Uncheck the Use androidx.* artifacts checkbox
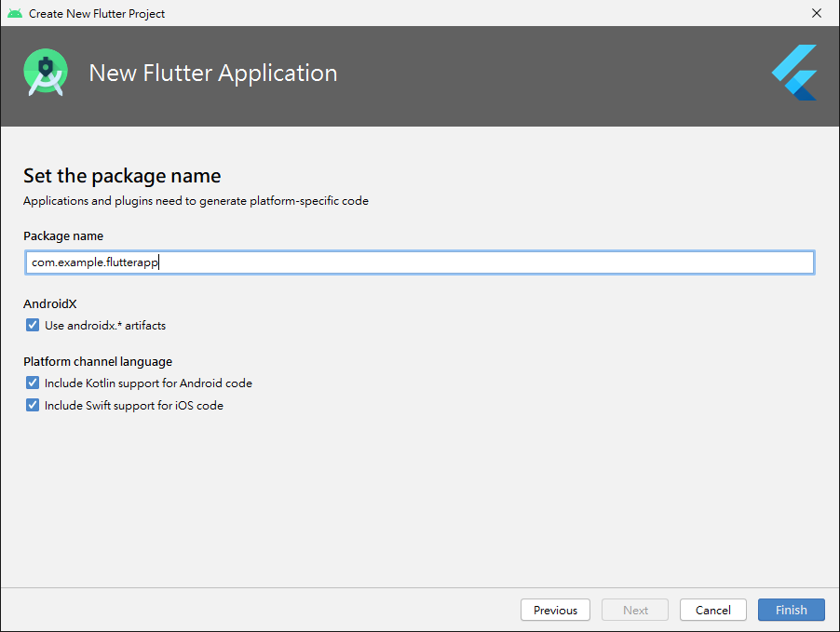 (33, 325)
